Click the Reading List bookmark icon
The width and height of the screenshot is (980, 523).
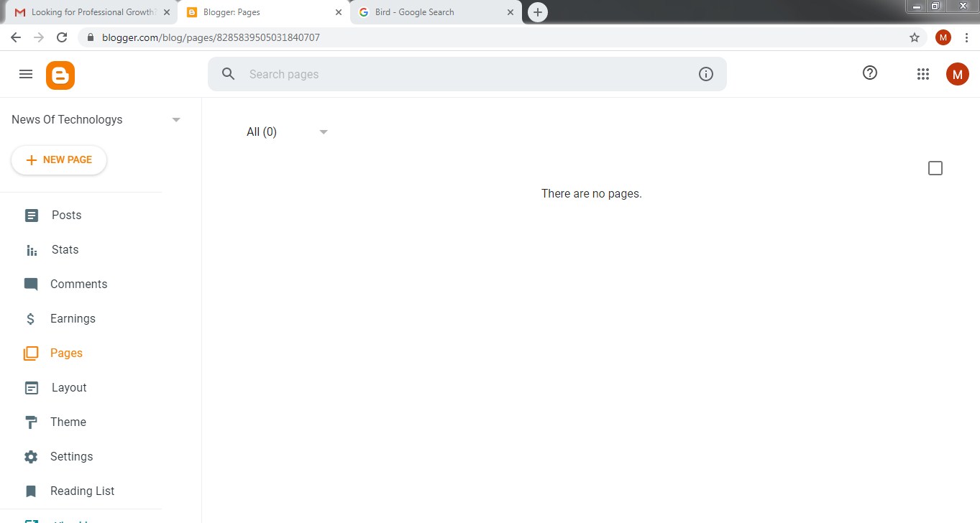click(31, 491)
